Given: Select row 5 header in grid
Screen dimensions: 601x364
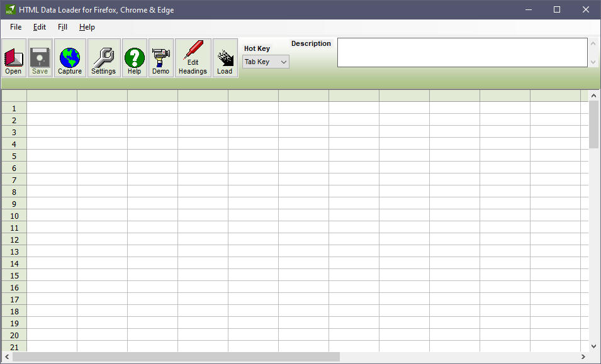Looking at the screenshot, I should pyautogui.click(x=14, y=156).
